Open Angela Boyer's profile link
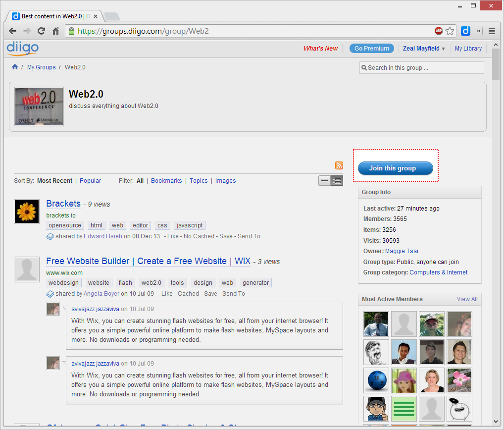The image size is (504, 430). tap(101, 294)
